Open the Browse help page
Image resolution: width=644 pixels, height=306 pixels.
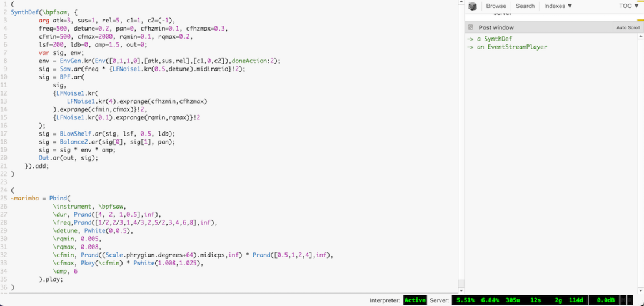point(496,6)
